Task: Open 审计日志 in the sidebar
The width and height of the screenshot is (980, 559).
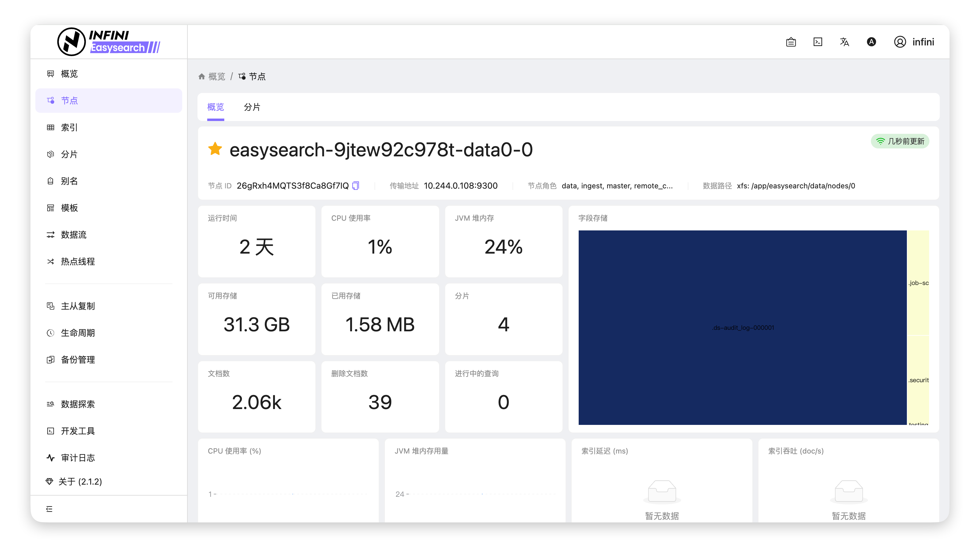Action: (78, 458)
